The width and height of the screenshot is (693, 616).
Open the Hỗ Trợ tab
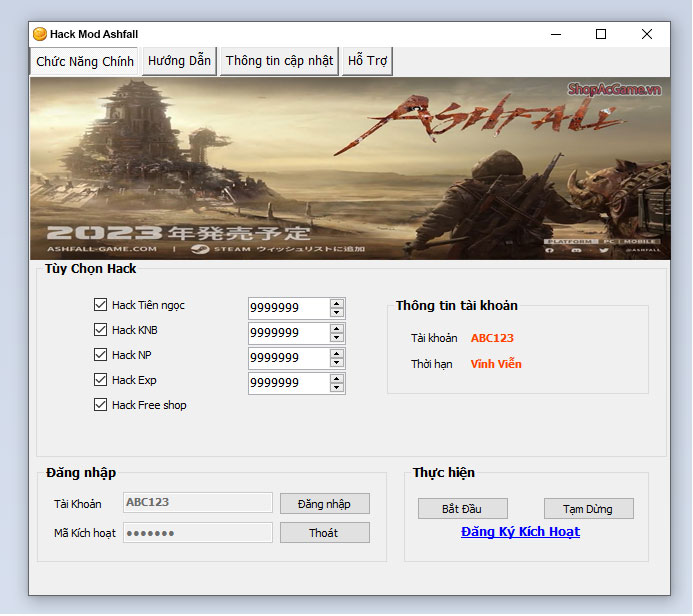point(367,61)
